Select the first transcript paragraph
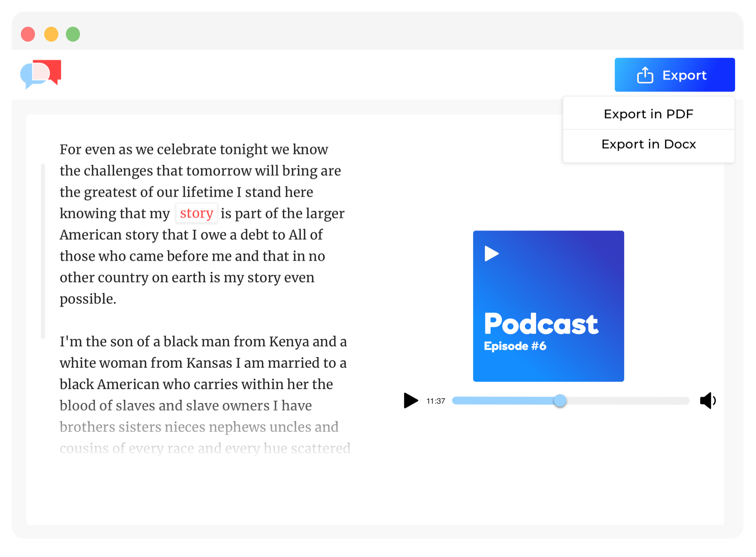This screenshot has height=557, width=756. coord(200,223)
